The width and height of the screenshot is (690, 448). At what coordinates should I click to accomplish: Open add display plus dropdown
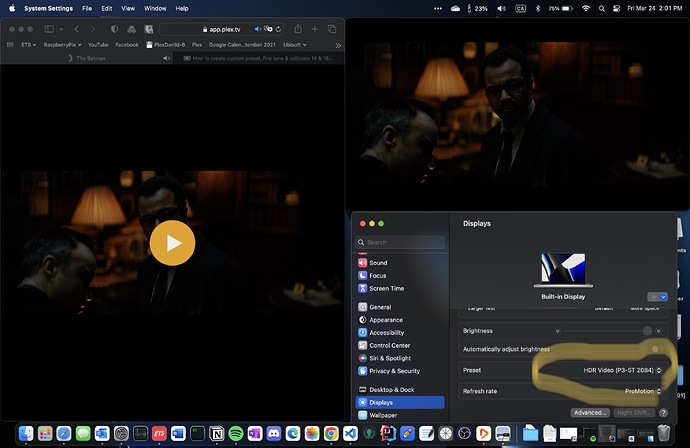[657, 297]
